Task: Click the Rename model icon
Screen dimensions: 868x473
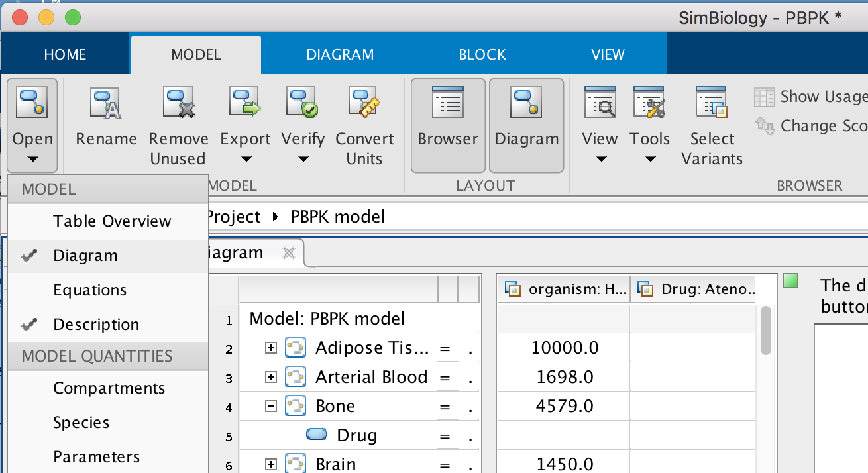Action: click(106, 104)
